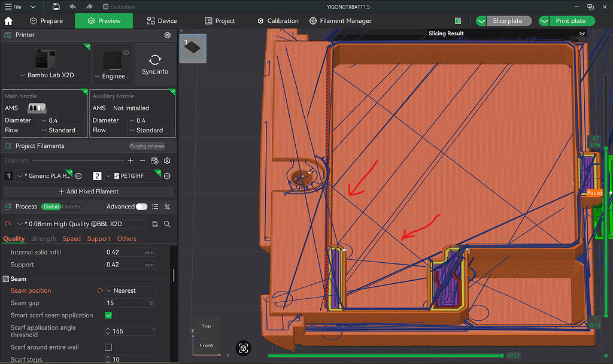The height and width of the screenshot is (364, 613).
Task: Remove a filament with the minus icon
Action: pos(142,160)
